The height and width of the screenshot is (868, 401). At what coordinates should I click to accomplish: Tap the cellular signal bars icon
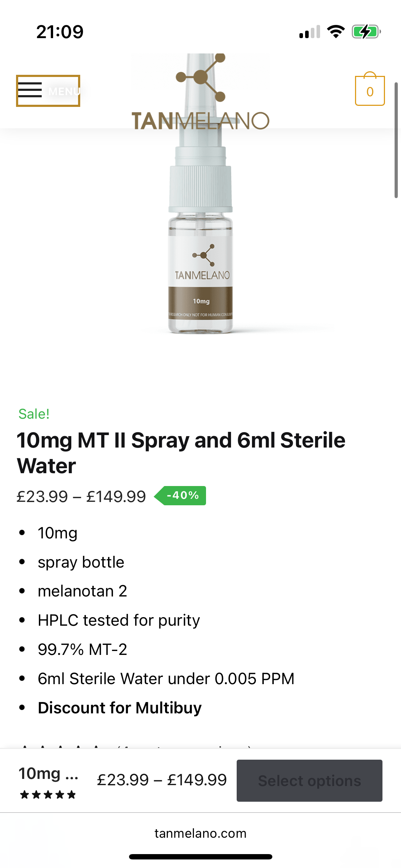pos(309,32)
